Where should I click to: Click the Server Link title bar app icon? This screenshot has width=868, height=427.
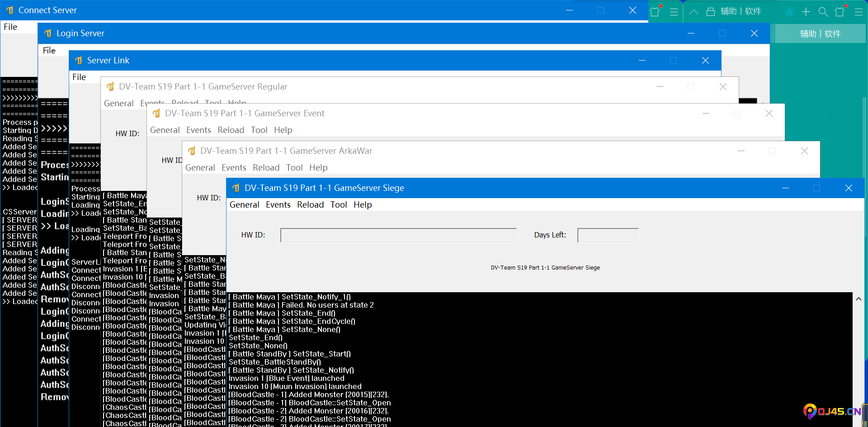pyautogui.click(x=79, y=60)
